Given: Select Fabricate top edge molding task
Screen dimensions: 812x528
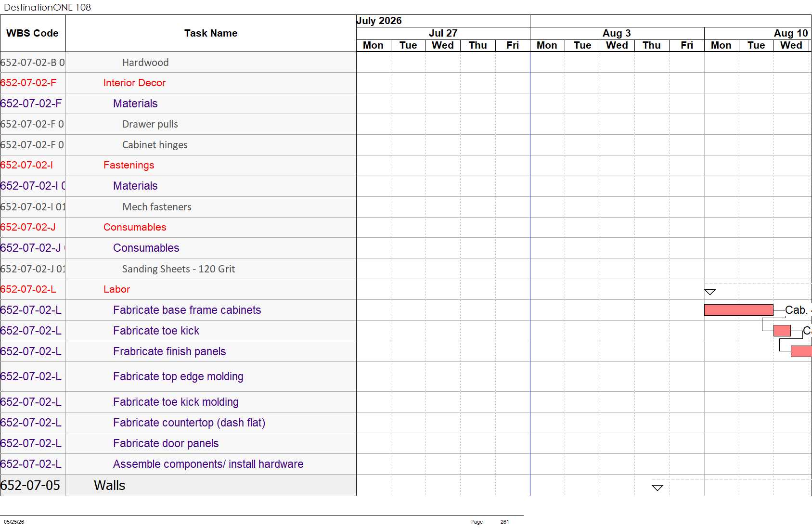Looking at the screenshot, I should pyautogui.click(x=178, y=376).
